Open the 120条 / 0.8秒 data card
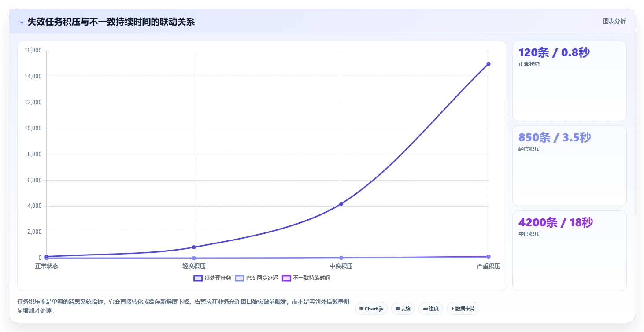The image size is (644, 332). (569, 81)
